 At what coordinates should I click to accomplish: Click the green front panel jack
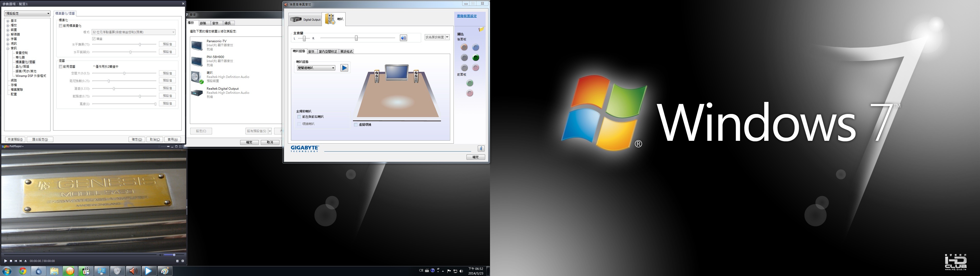click(x=470, y=83)
